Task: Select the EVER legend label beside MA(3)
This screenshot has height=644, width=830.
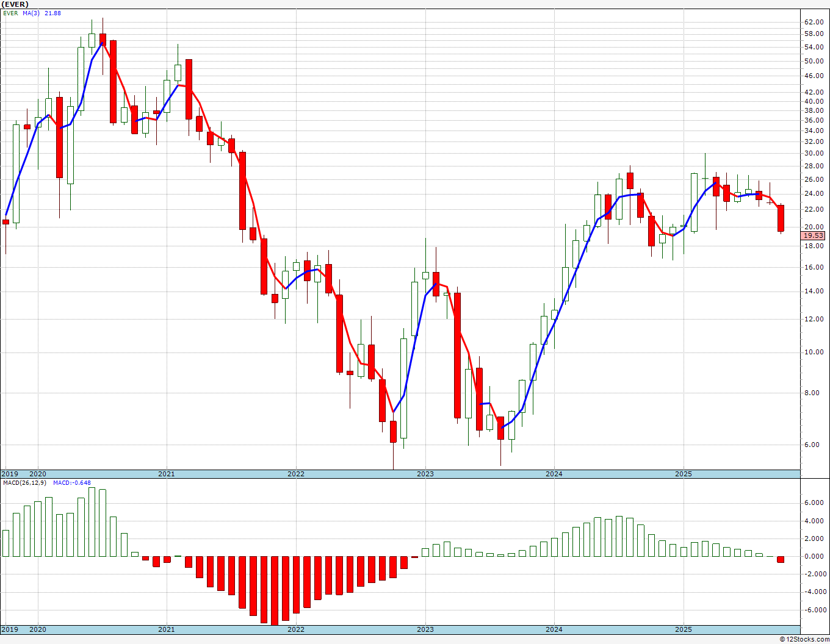Action: pos(10,13)
